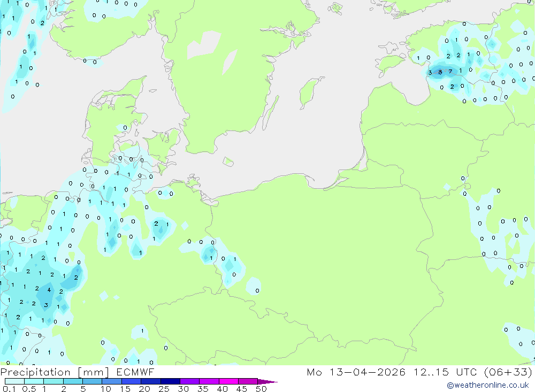Pick the 25–30 mm navy legend swatch
Screen dimensions: 535x392
[170, 381]
